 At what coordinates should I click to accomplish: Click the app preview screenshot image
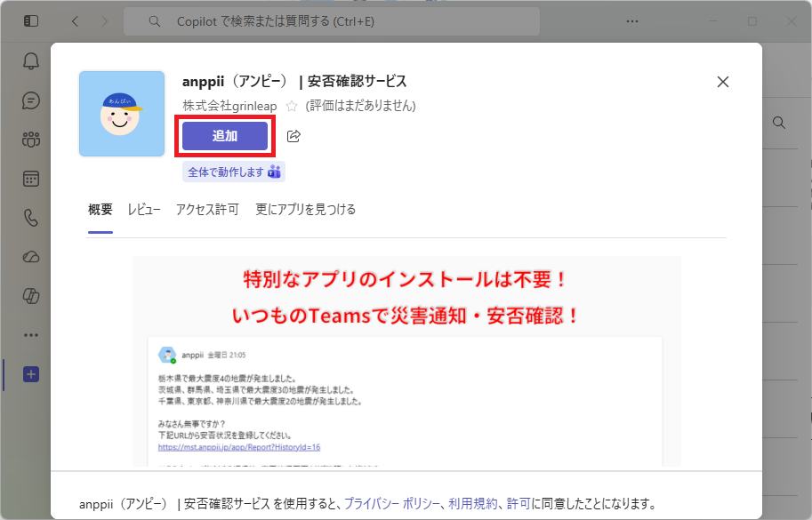point(406,361)
